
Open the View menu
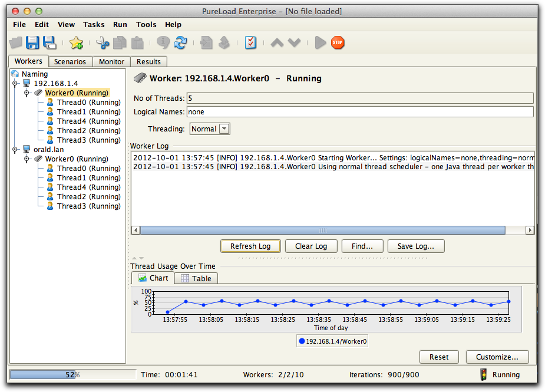pos(66,24)
